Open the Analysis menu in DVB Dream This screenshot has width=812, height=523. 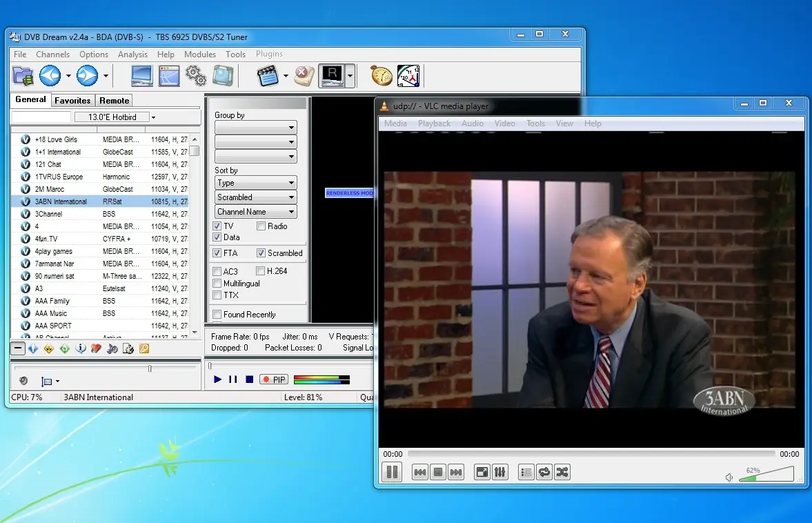tap(132, 55)
